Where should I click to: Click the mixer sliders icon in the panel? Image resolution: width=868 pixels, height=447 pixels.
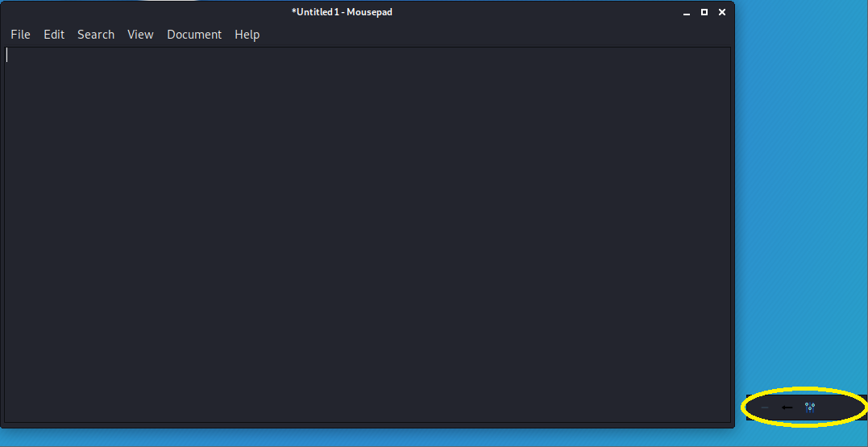pyautogui.click(x=810, y=408)
